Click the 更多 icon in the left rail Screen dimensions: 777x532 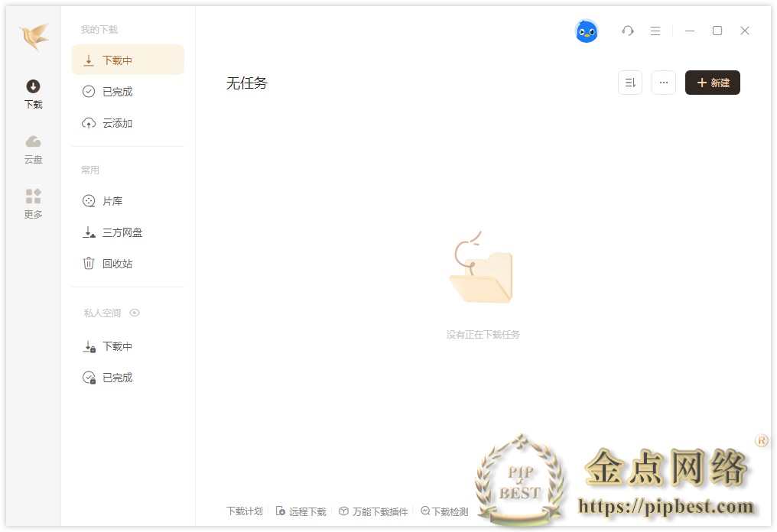(33, 202)
